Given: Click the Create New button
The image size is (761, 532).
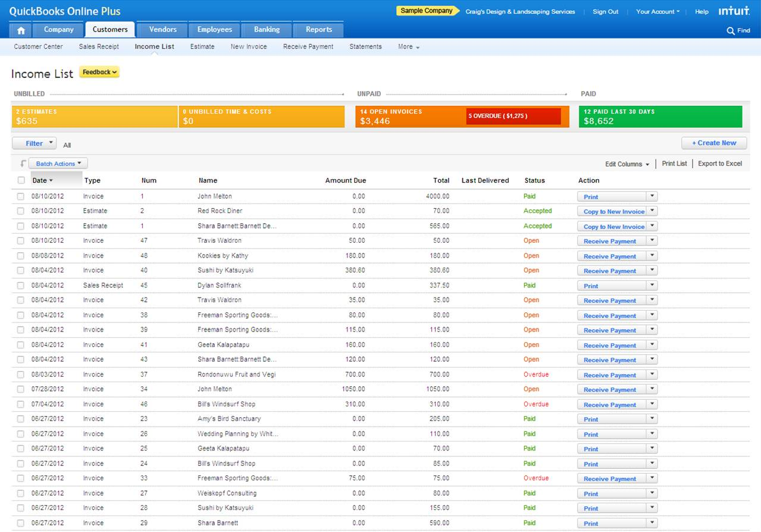Looking at the screenshot, I should 714,143.
